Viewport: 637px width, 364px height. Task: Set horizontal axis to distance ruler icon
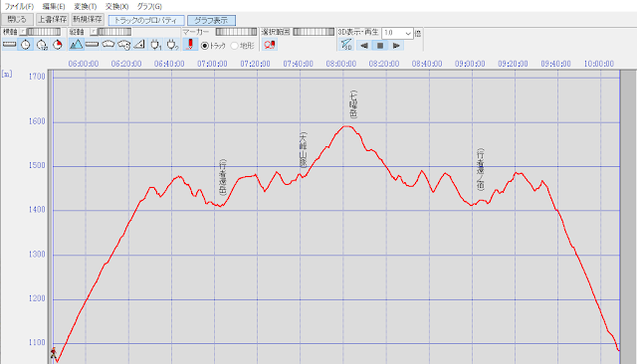click(9, 44)
